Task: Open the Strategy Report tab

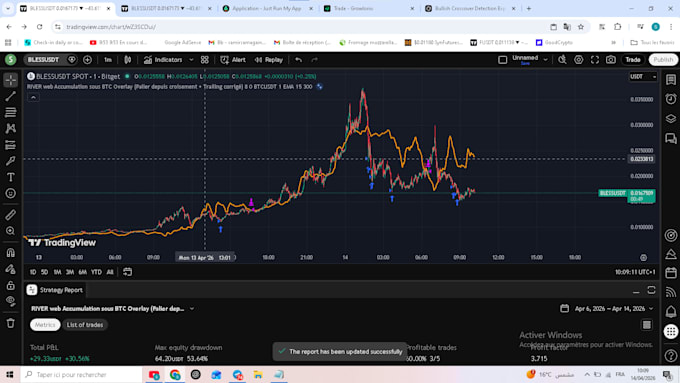Action: pos(55,290)
